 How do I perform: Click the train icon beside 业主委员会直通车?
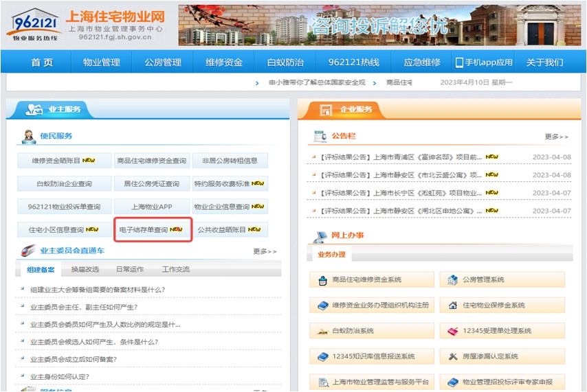(x=29, y=251)
